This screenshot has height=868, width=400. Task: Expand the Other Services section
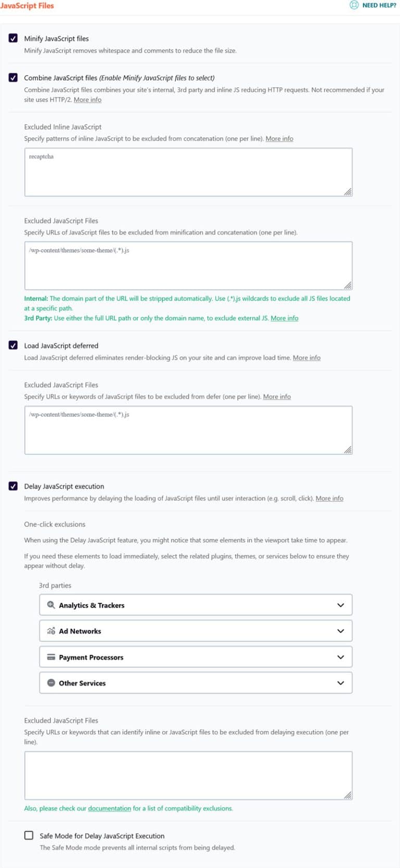pos(341,683)
